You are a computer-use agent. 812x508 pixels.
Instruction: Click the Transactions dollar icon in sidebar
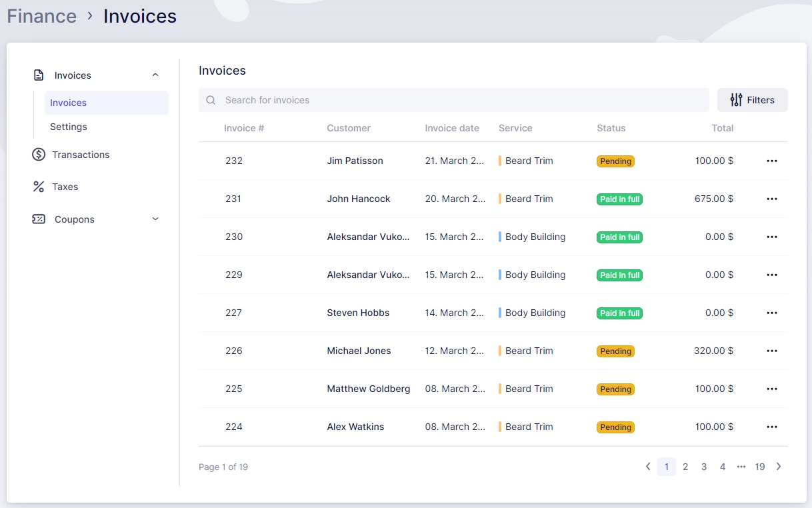point(39,155)
